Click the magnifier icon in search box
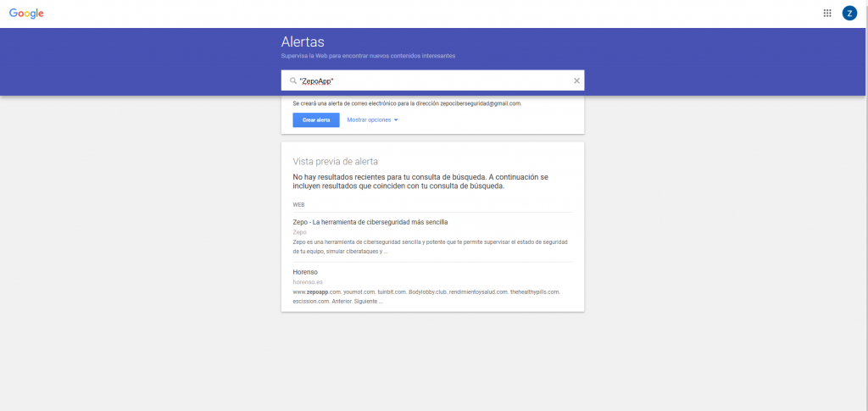This screenshot has height=411, width=868. pyautogui.click(x=292, y=81)
